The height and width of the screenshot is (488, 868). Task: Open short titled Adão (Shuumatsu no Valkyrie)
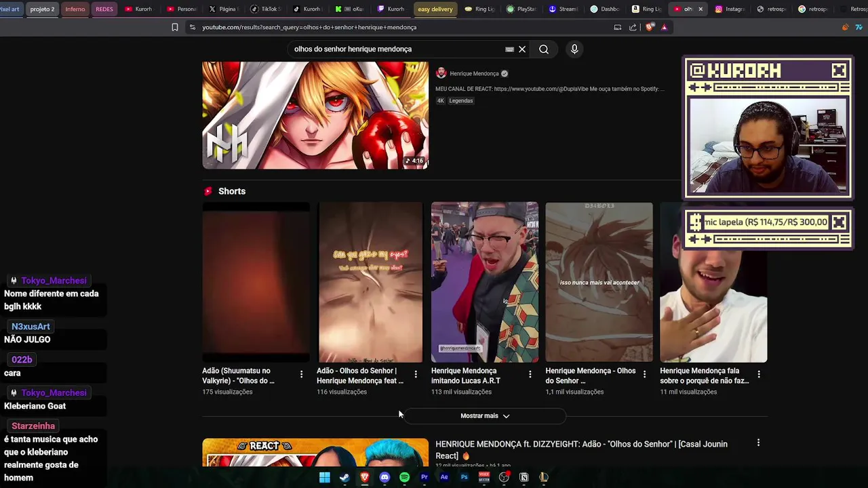click(x=238, y=375)
